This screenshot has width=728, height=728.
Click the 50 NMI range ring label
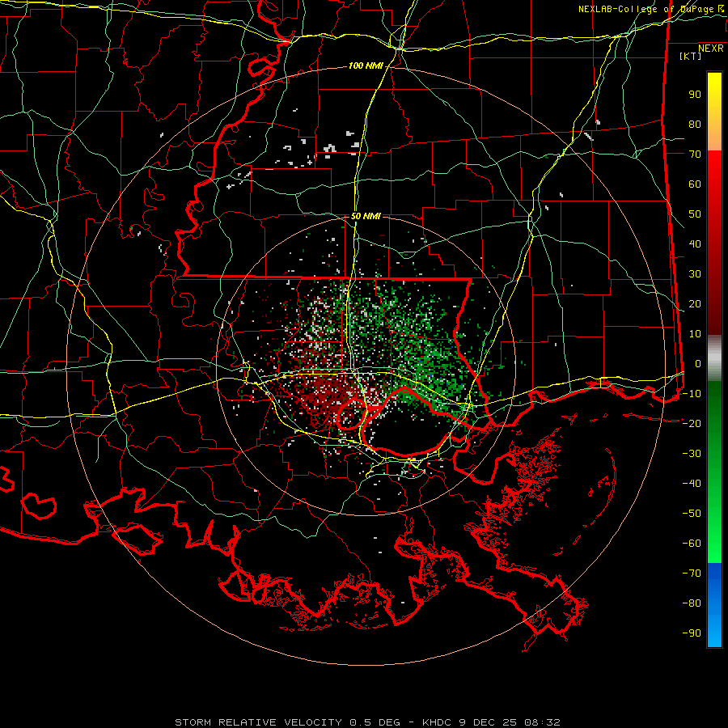coord(366,216)
